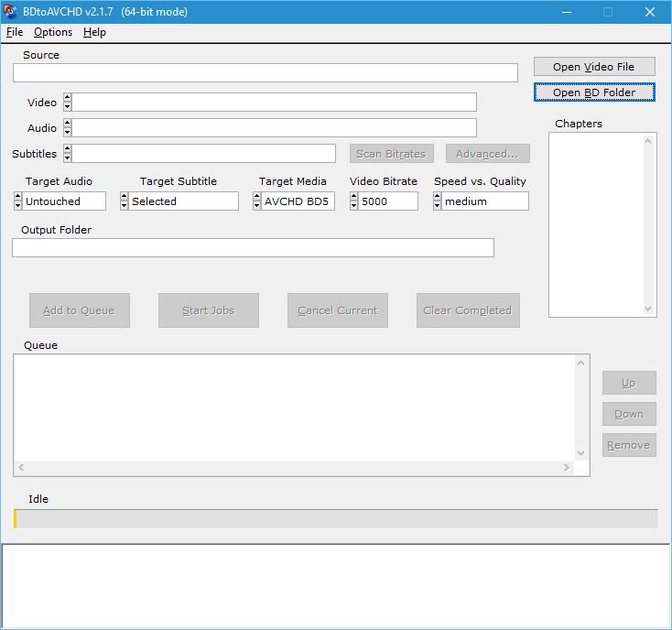Step Subtitles selection up

tap(67, 148)
